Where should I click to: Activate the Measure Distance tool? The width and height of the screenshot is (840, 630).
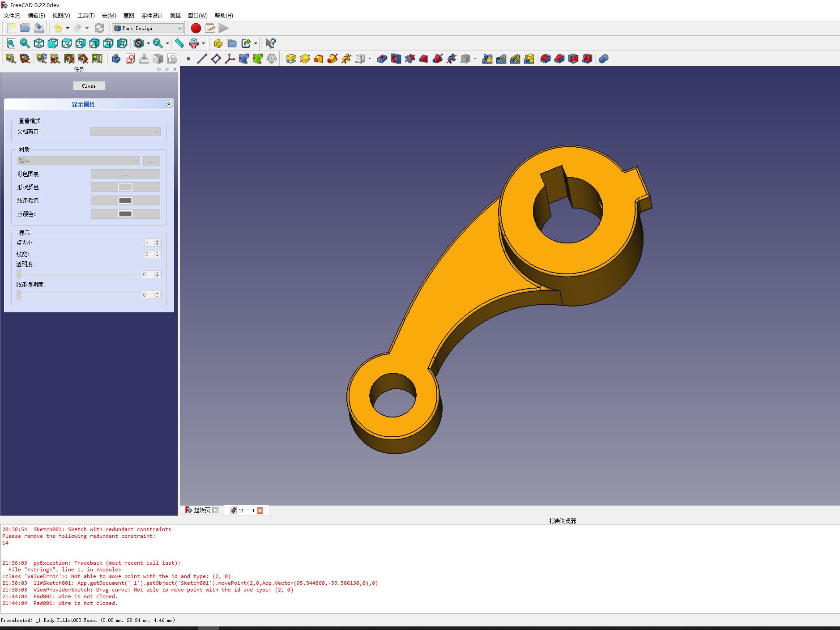coord(179,43)
